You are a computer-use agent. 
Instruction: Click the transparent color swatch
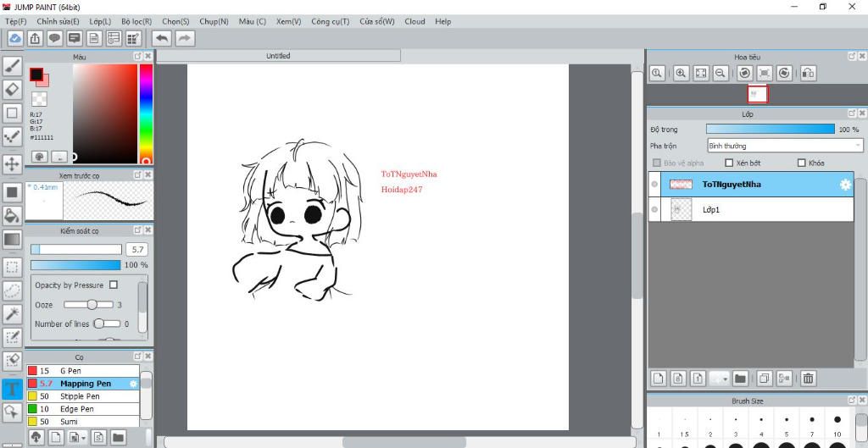pyautogui.click(x=39, y=100)
